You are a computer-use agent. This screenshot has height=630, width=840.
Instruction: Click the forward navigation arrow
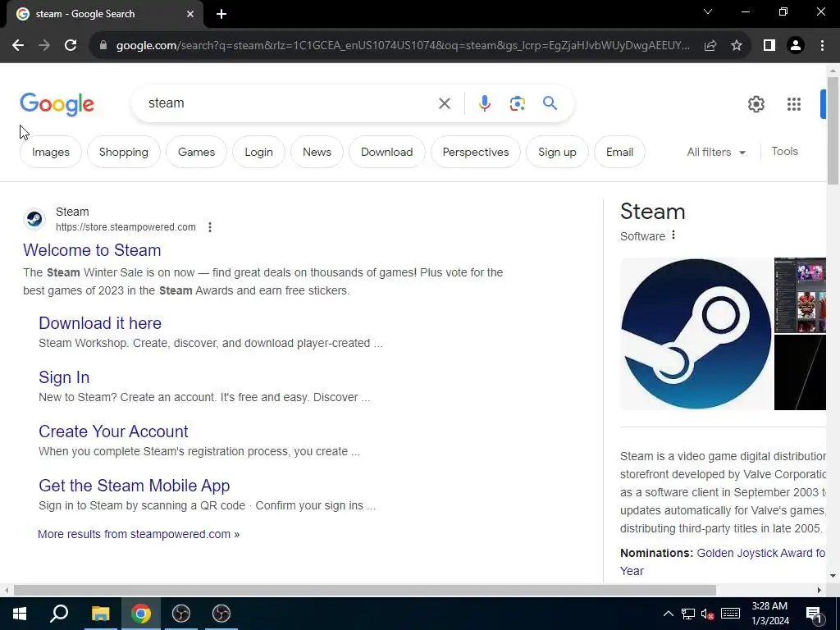coord(44,46)
